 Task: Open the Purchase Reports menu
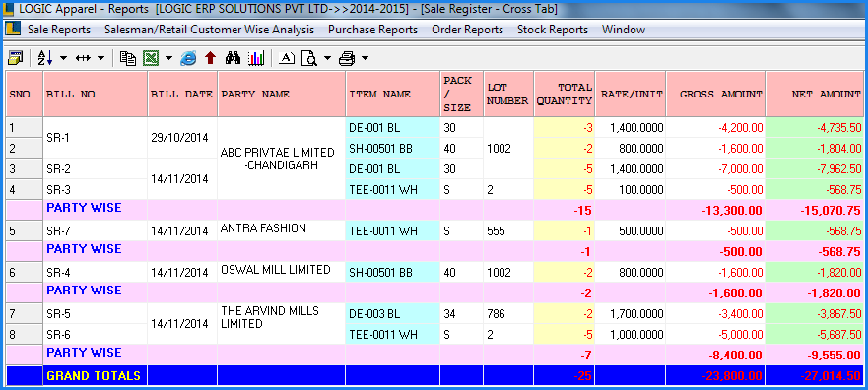373,30
